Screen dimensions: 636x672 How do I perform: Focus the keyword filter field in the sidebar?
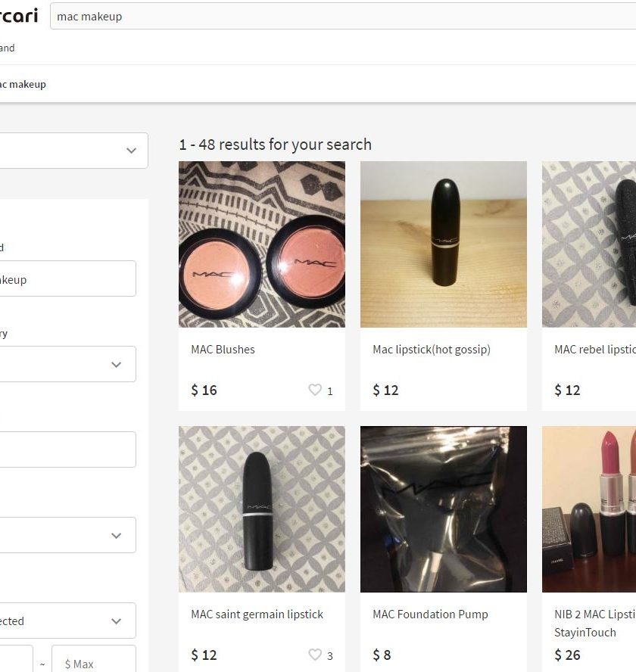[68, 279]
